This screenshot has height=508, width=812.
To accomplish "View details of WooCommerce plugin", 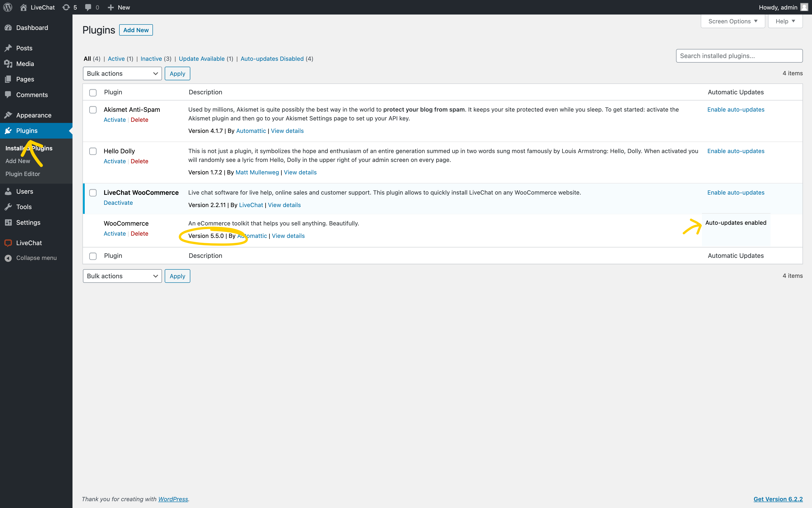I will pyautogui.click(x=288, y=236).
